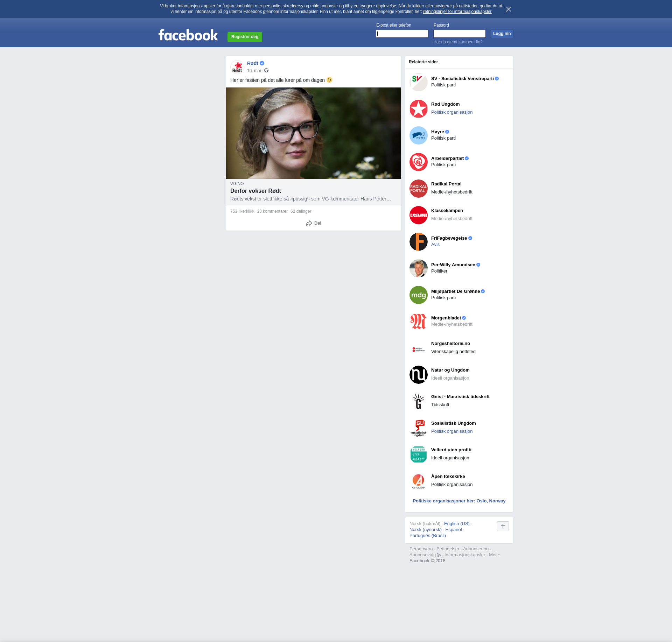672x642 pixels.
Task: Open the Derfor vokser Rødt article thumbnail
Action: click(x=313, y=133)
